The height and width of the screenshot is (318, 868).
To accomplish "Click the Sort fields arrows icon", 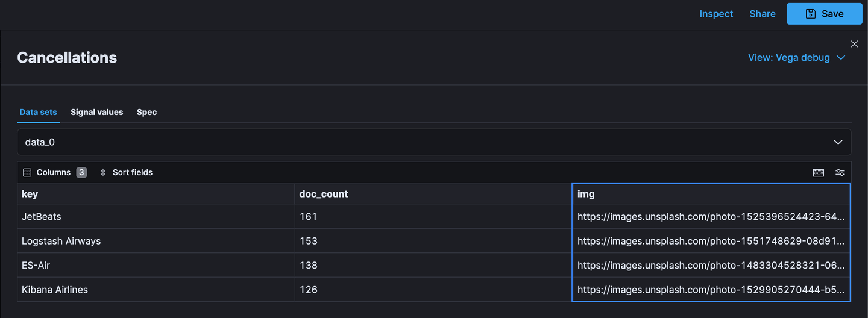I will (103, 173).
